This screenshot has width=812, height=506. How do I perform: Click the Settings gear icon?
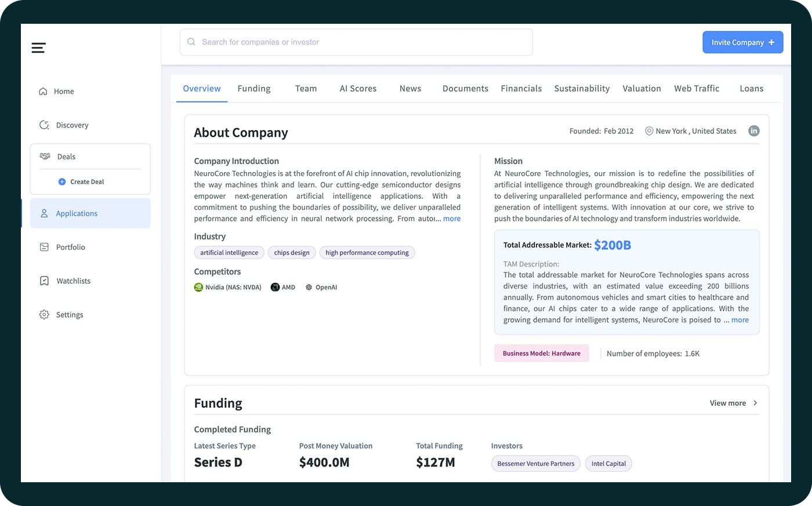[44, 314]
